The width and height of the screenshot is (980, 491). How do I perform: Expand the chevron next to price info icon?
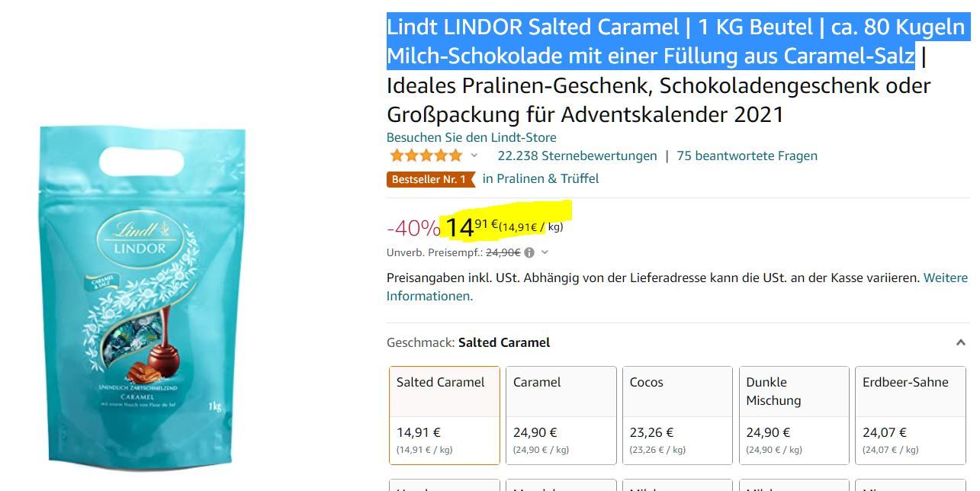click(545, 252)
